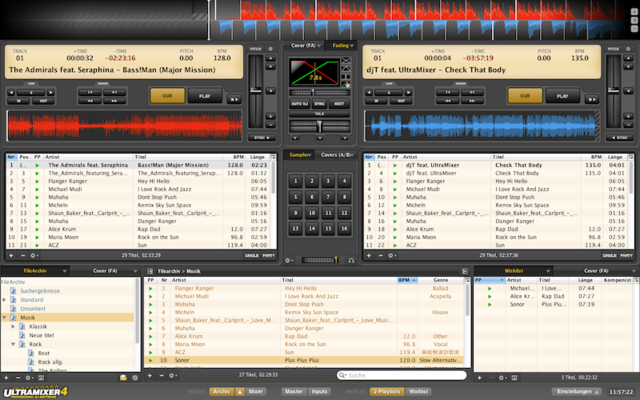Expand the Standard folder in FileArchiv
This screenshot has height=400, width=640.
point(4,300)
